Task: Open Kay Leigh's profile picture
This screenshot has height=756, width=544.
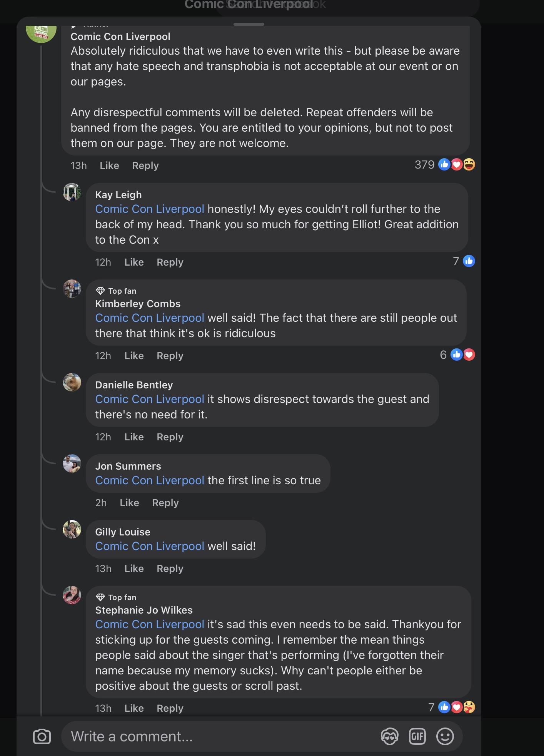Action: pyautogui.click(x=72, y=192)
